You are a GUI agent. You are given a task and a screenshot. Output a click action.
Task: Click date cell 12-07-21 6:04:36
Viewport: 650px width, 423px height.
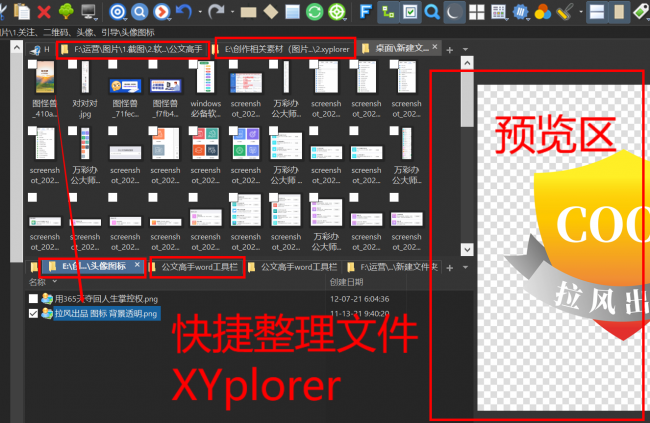(x=359, y=299)
